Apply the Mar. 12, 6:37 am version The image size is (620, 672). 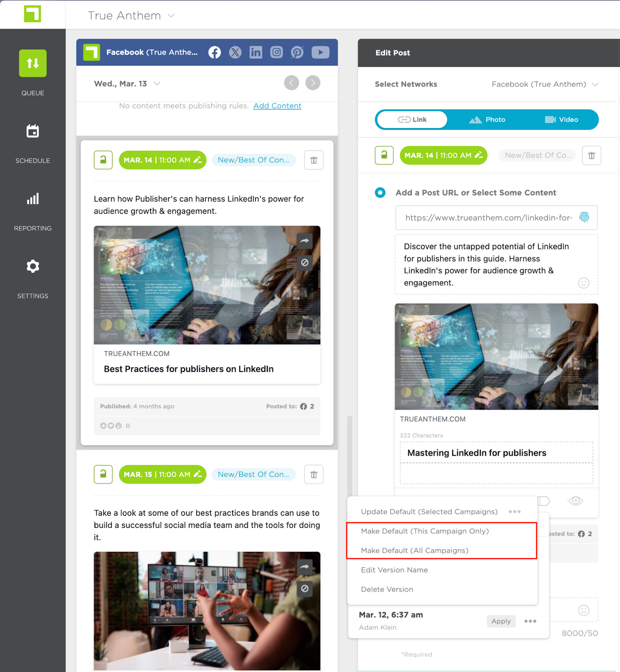501,621
